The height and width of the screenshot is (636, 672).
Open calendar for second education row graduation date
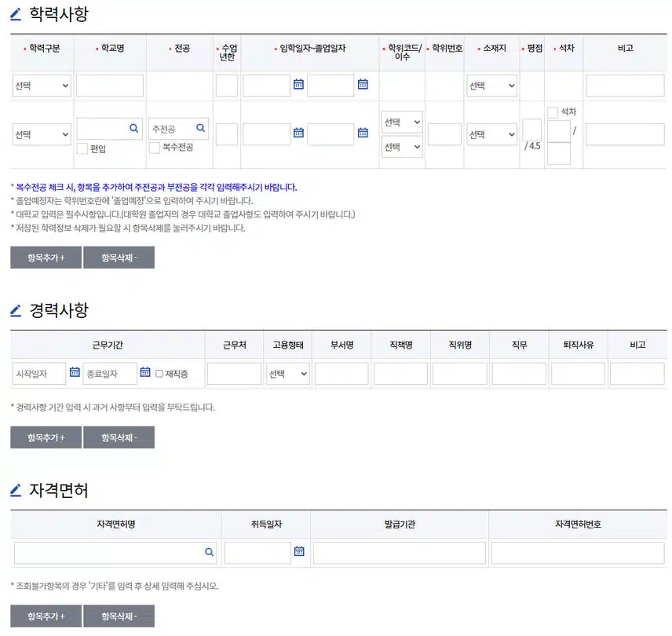click(x=363, y=133)
